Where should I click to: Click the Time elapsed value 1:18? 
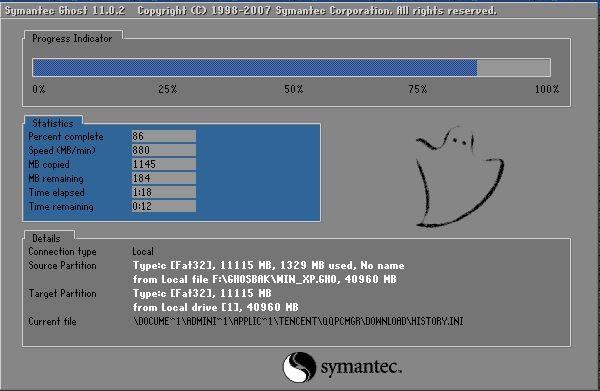[x=163, y=192]
